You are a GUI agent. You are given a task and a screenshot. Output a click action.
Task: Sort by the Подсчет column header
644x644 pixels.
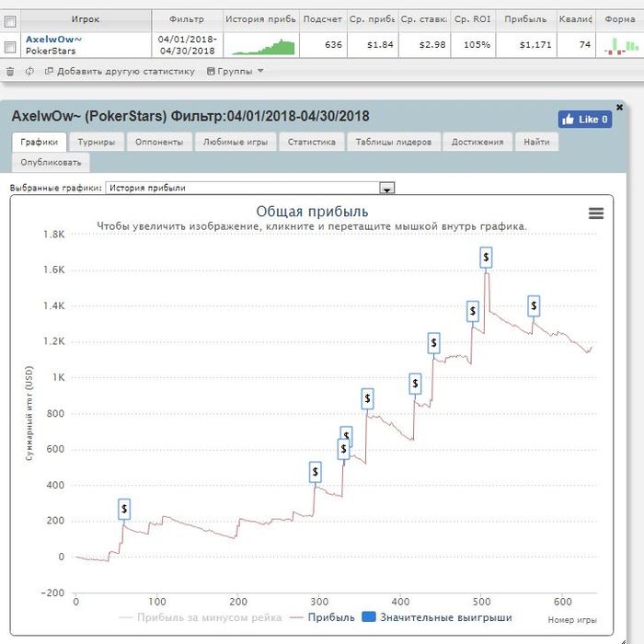tap(323, 19)
